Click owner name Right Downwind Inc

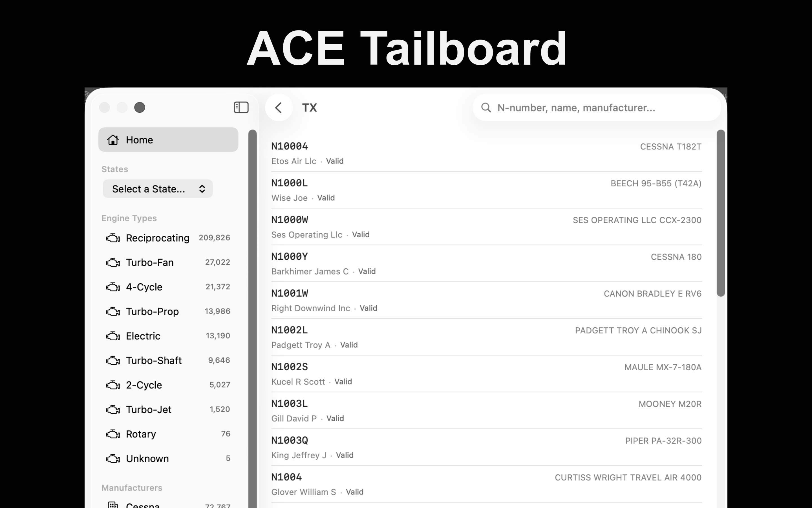point(311,308)
